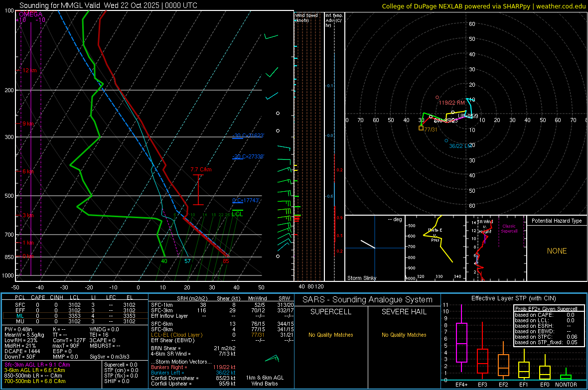Viewport: 588px width, 390px height.
Task: Click the LCL-EL (Cloud Layer) row
Action: 222,335
